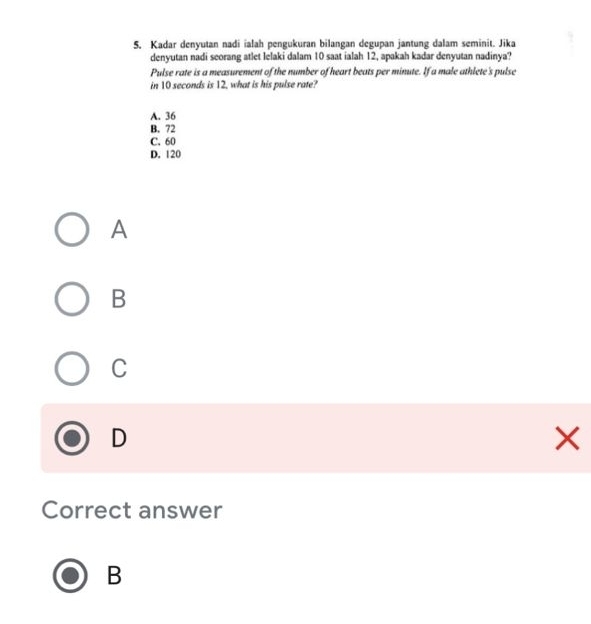The height and width of the screenshot is (624, 591).
Task: Click the pink highlighted wrong-answer row
Action: tap(316, 438)
